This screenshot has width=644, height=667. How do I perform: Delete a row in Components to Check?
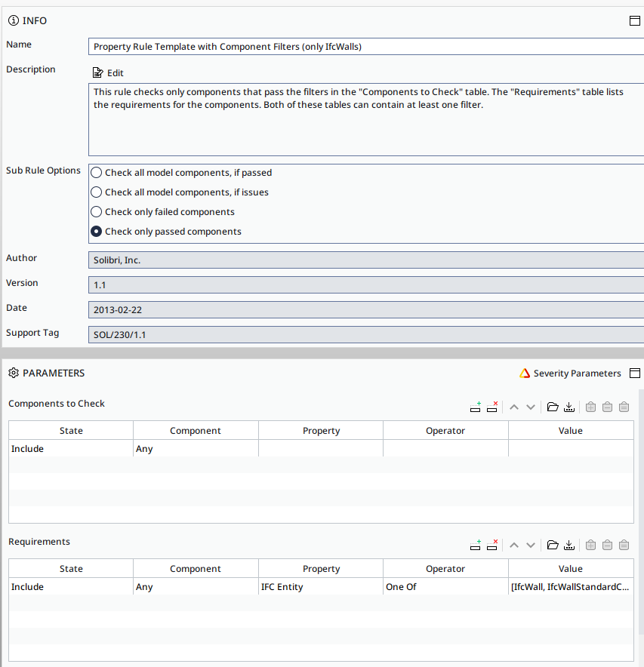[492, 407]
